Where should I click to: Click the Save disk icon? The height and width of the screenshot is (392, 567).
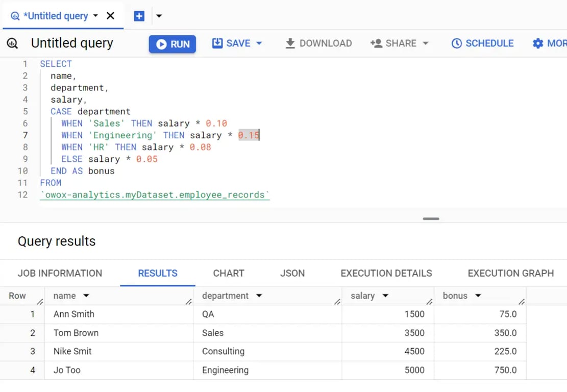[x=217, y=43]
